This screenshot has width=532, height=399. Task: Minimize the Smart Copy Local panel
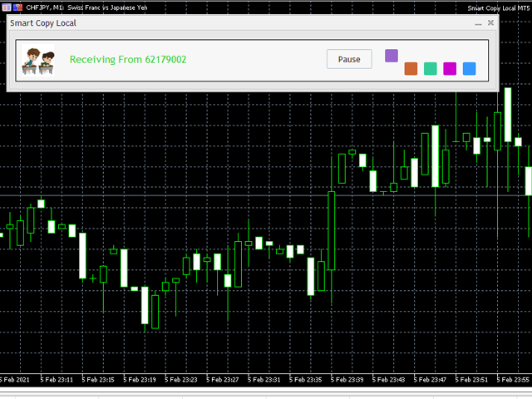[478, 23]
